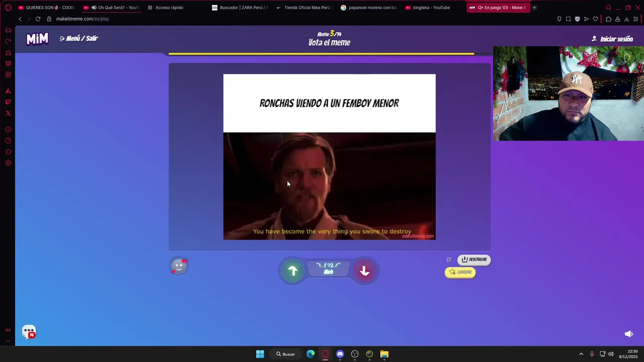Viewport: 644px width, 362px height.
Task: Click browser back arrow
Action: click(x=20, y=19)
